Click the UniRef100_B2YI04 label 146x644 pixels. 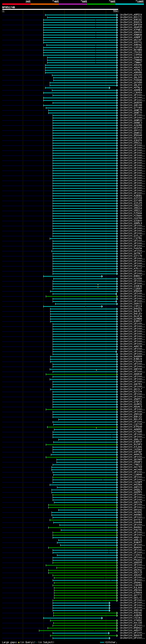[131, 392]
